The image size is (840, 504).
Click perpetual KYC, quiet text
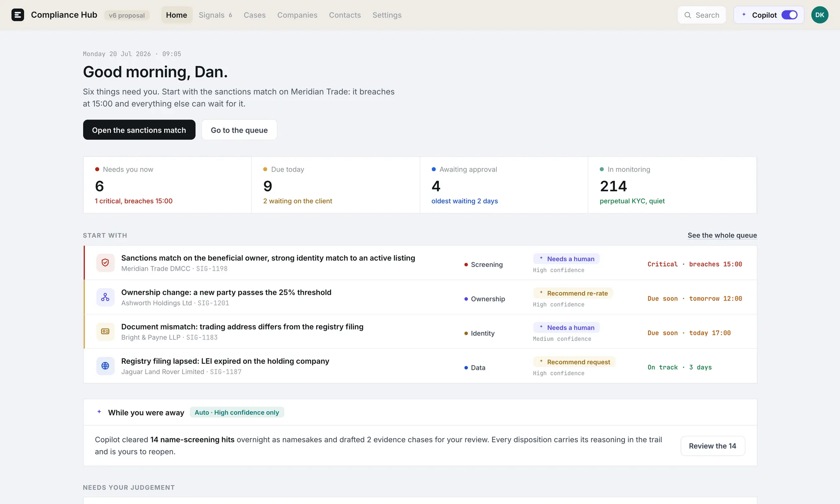[632, 201]
